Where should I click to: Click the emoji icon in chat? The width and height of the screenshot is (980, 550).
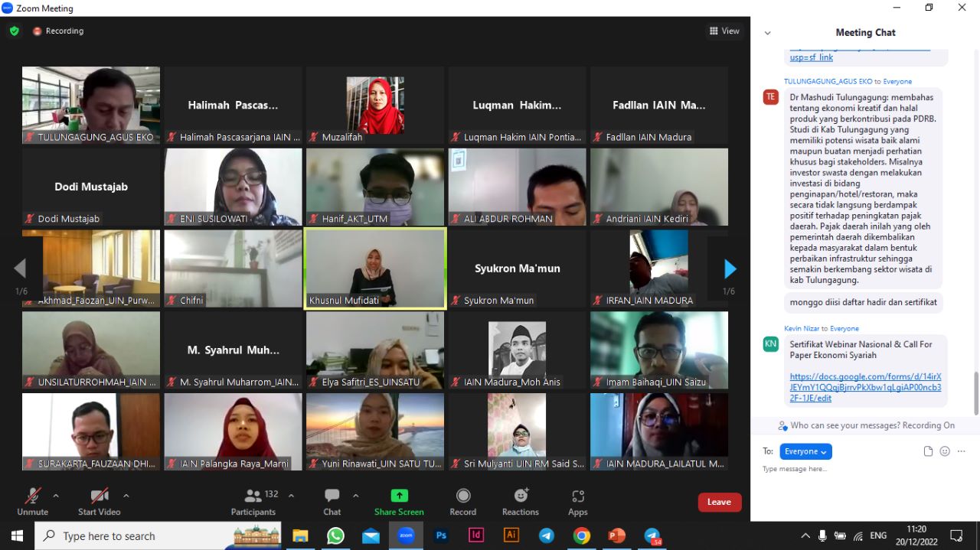[945, 451]
